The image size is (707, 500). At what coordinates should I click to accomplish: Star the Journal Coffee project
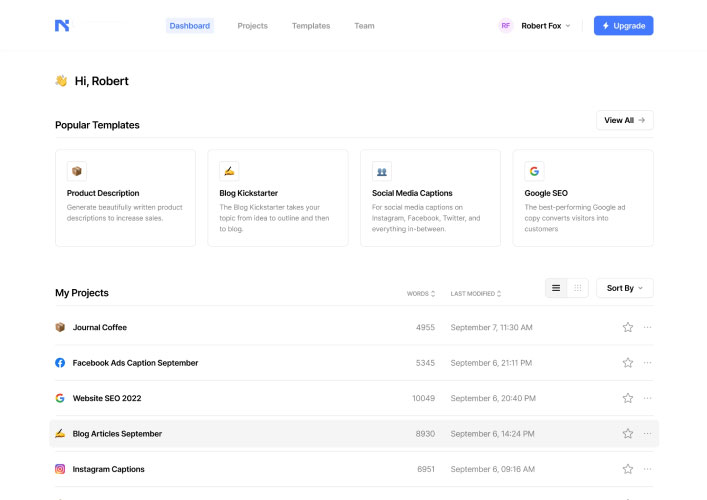click(628, 327)
